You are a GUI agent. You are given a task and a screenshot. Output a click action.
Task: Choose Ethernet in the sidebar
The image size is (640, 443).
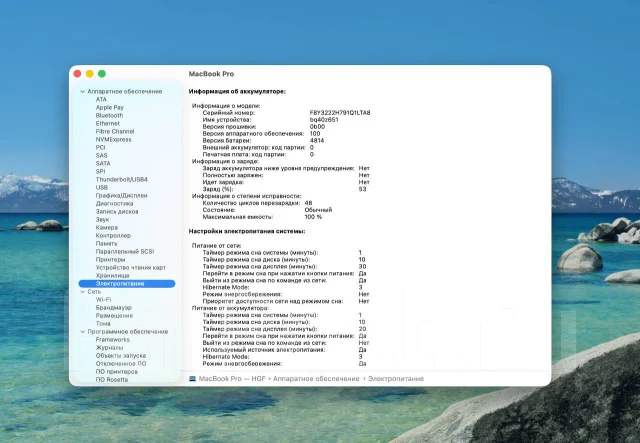click(108, 123)
